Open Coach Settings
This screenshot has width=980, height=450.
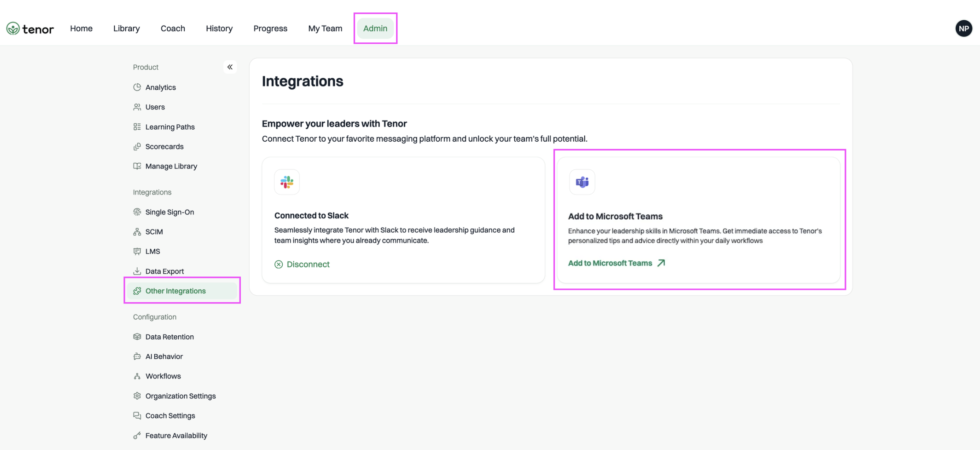tap(182, 416)
